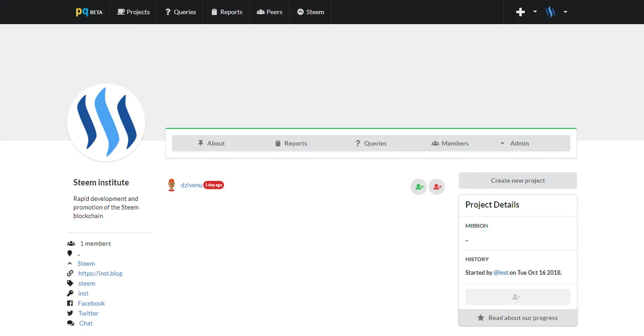The image size is (644, 336).
Task: Switch to the project Reports tab
Action: coord(291,144)
